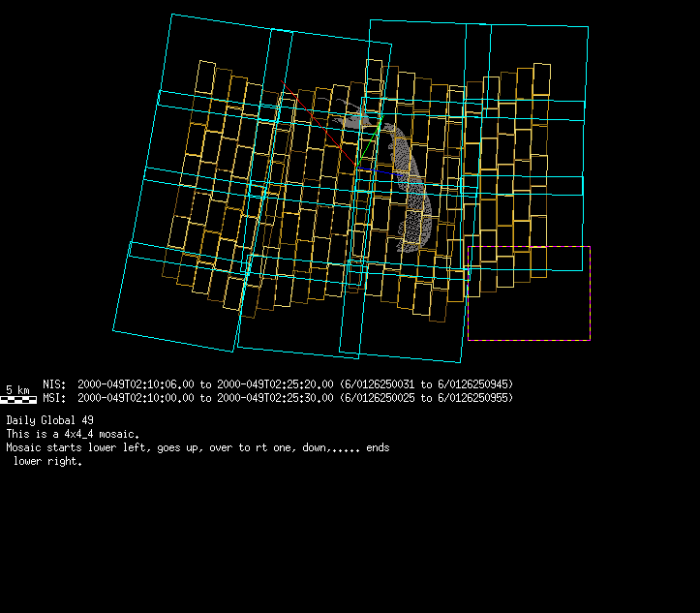Click the '4x4_4 mosaic' description line
This screenshot has width=700, height=613.
[73, 434]
